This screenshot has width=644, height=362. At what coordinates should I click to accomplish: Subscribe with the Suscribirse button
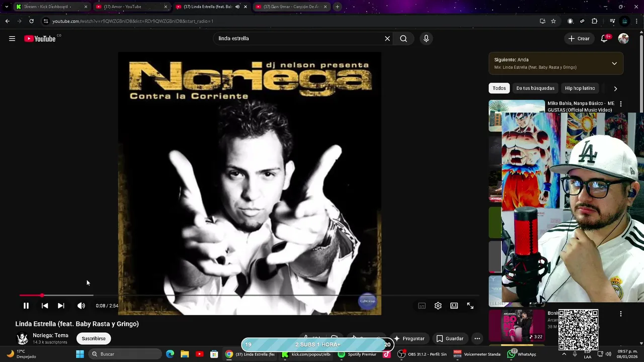(x=94, y=338)
